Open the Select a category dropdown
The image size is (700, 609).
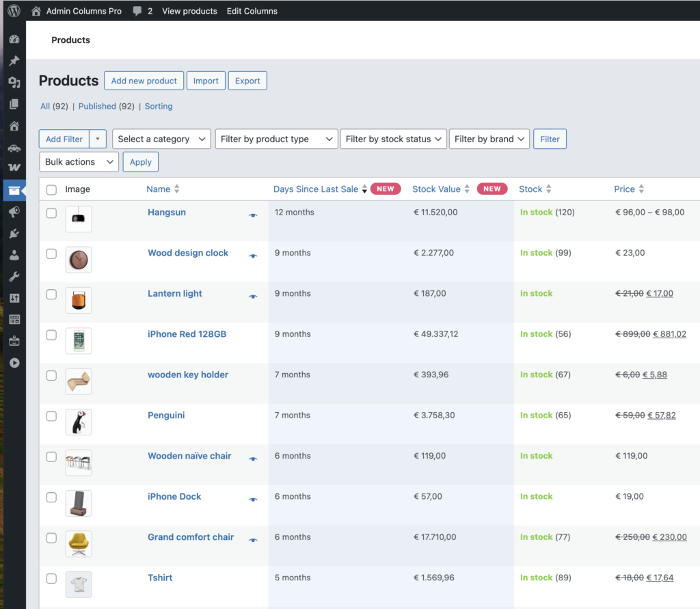click(161, 139)
